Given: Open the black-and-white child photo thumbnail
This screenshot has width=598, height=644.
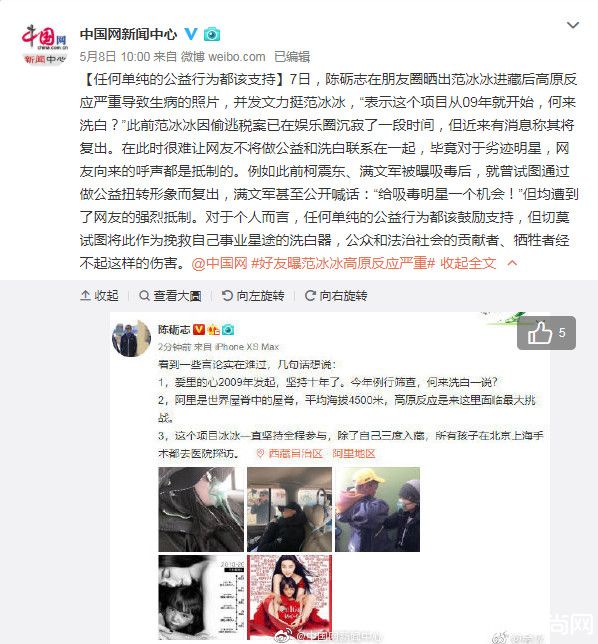Looking at the screenshot, I should (x=201, y=597).
